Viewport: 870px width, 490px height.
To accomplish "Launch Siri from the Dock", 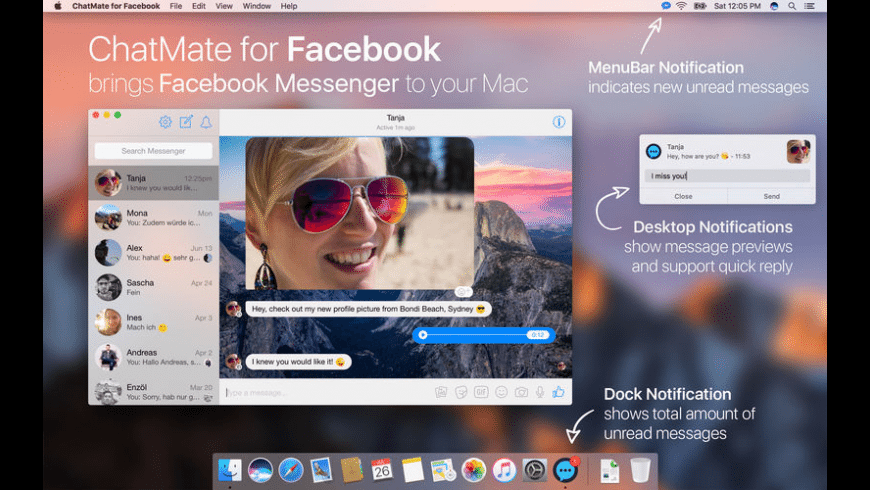I will (260, 471).
